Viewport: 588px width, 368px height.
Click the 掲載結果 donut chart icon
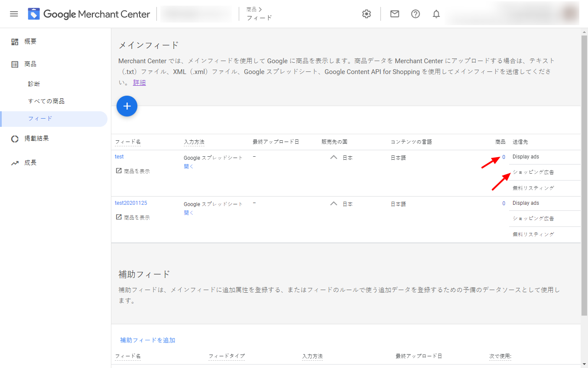pos(15,139)
